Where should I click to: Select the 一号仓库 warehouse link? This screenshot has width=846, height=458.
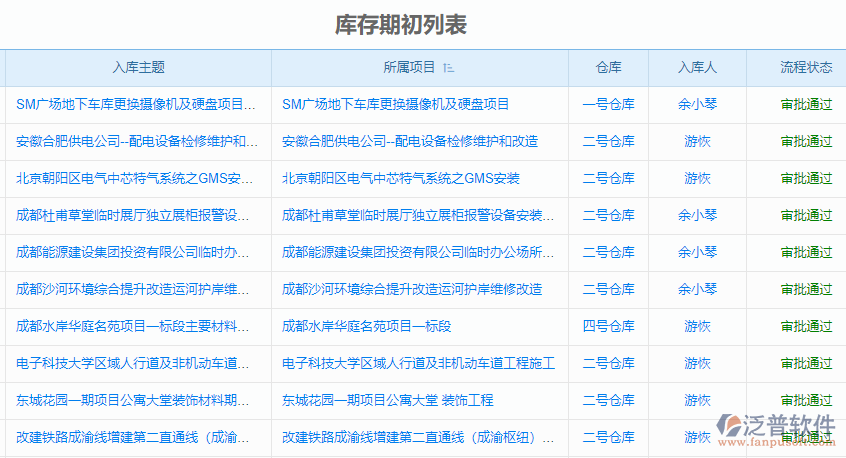pyautogui.click(x=608, y=104)
